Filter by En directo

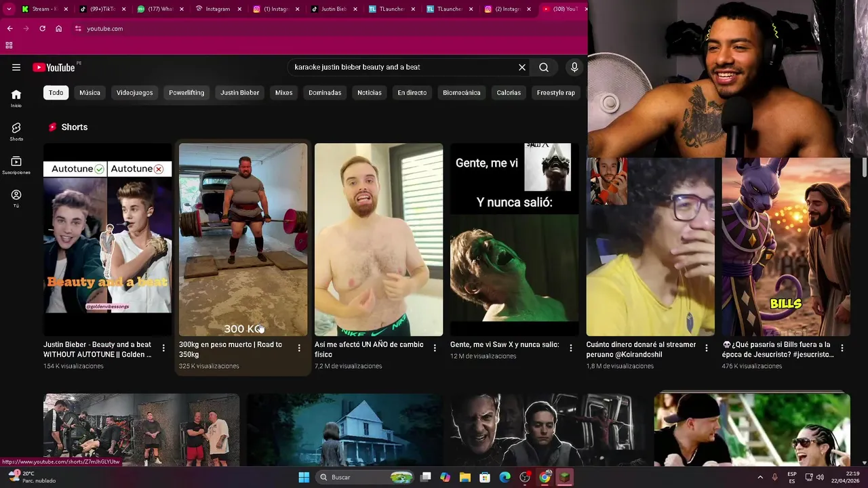(412, 93)
